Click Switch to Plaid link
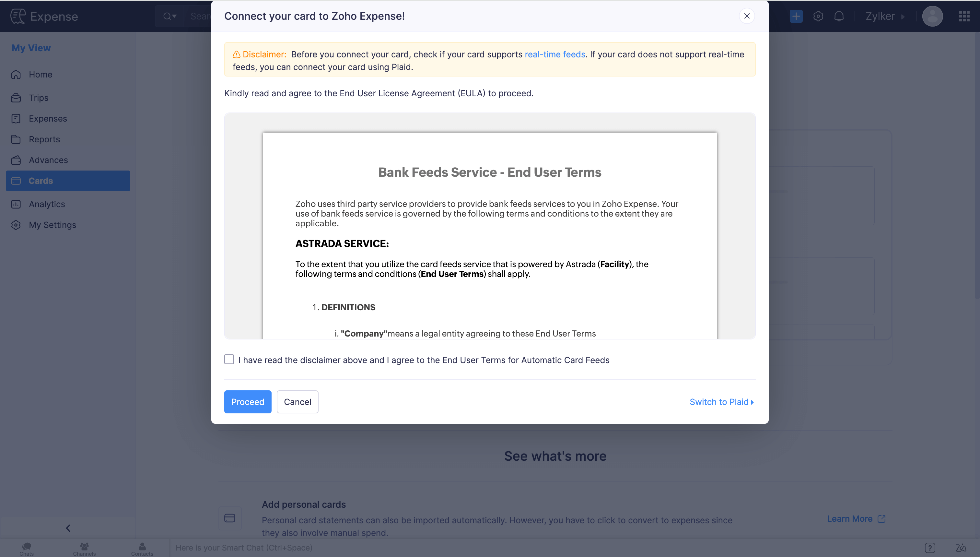The image size is (980, 557). 721,402
